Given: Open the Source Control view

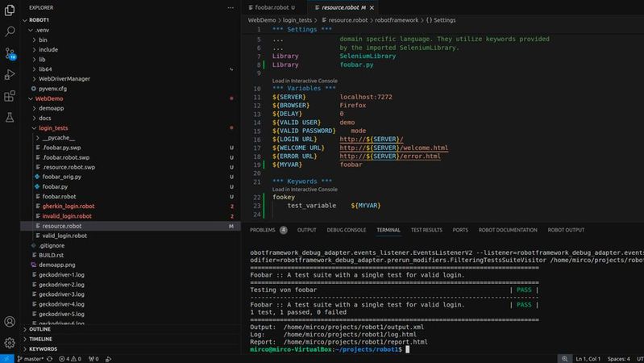Looking at the screenshot, I should (10, 53).
